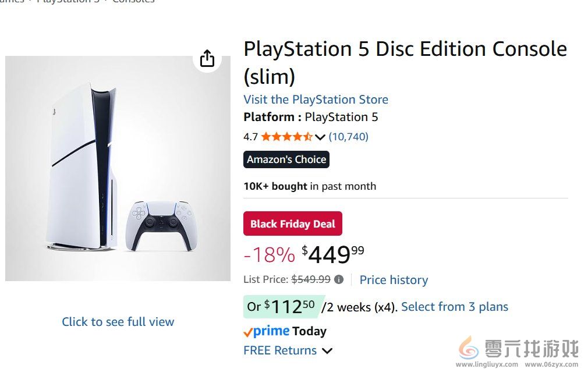The height and width of the screenshot is (369, 588).
Task: Click the PS5 console product image
Action: click(118, 169)
